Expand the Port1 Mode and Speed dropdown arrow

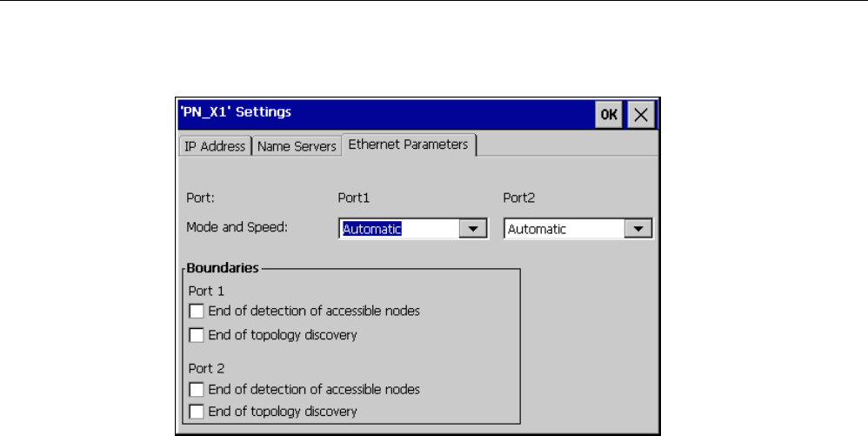click(x=472, y=230)
